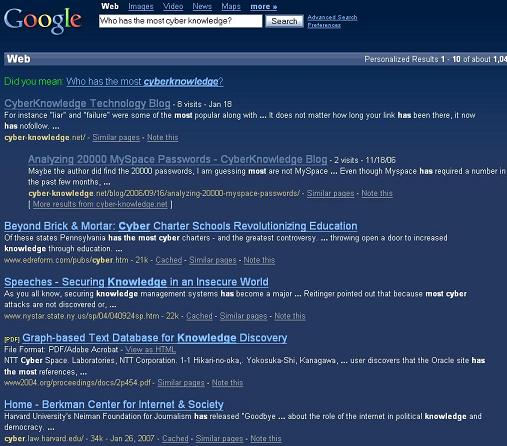507x446 pixels.
Task: Show more results from cyber-knowledge.net
Action: (x=100, y=204)
